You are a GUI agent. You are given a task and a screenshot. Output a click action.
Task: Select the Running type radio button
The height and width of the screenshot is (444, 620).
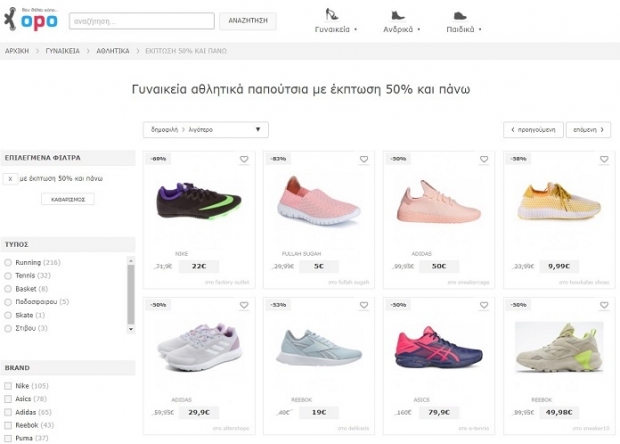click(8, 263)
